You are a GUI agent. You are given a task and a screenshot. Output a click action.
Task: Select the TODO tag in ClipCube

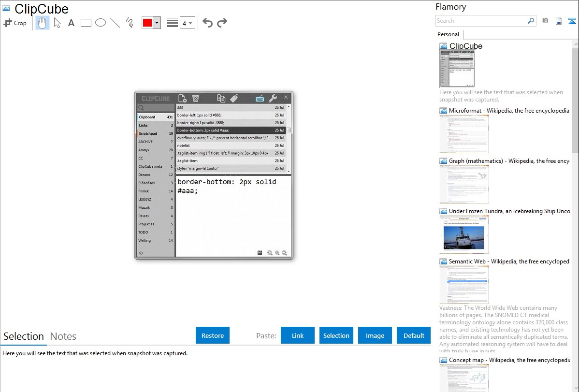156,232
